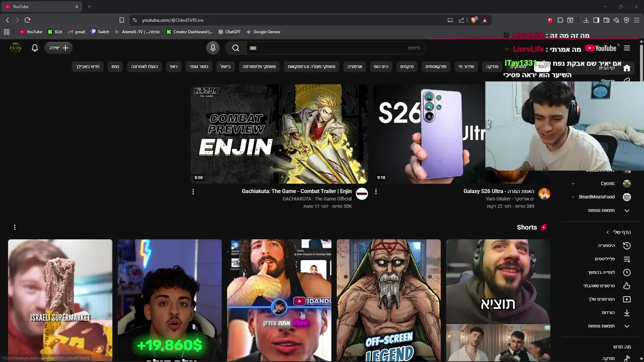The width and height of the screenshot is (644, 362).
Task: Click the YouTube logo in the page header
Action: (x=601, y=48)
